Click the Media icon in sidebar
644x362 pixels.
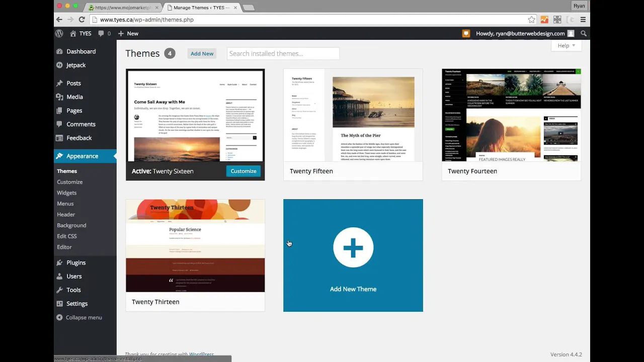[x=60, y=97]
